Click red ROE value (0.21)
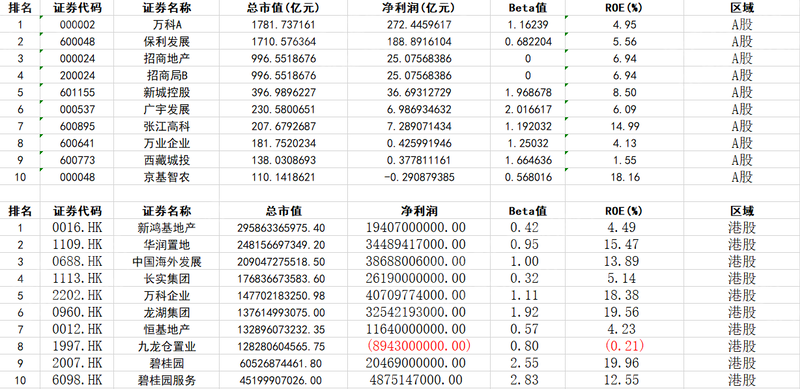This screenshot has height=389, width=800. click(x=624, y=346)
